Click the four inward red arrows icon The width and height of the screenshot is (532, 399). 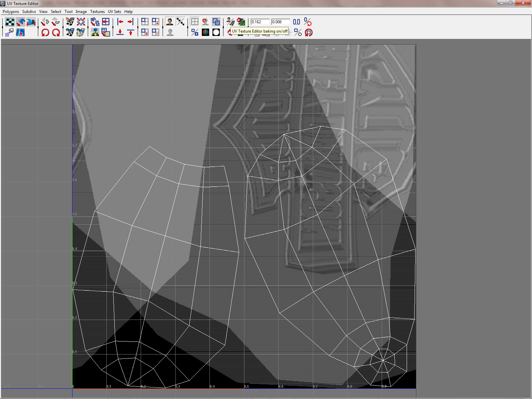pyautogui.click(x=81, y=22)
